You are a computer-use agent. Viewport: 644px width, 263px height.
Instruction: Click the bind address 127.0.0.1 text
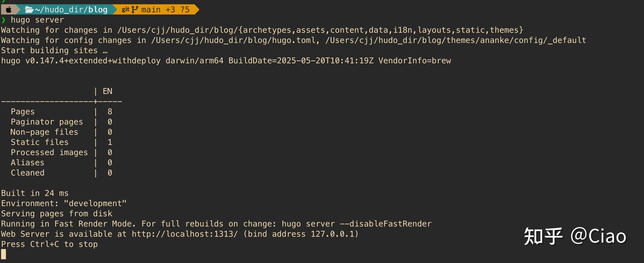301,234
